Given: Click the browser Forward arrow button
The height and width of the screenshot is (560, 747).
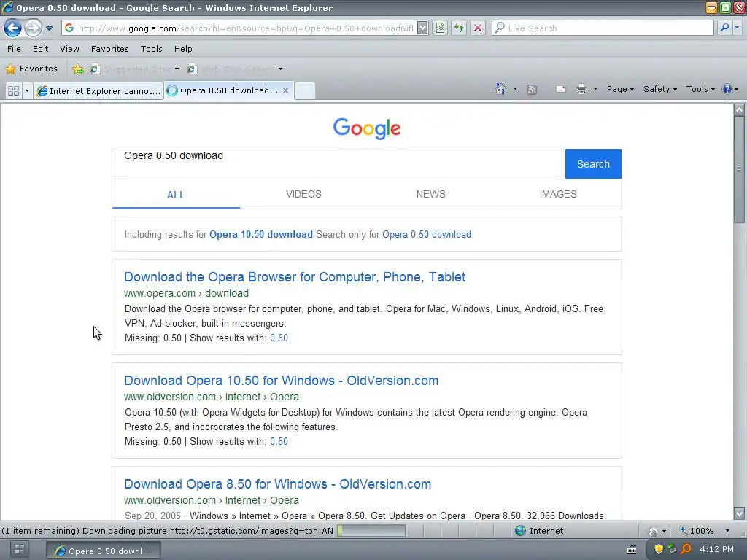Looking at the screenshot, I should (x=33, y=28).
